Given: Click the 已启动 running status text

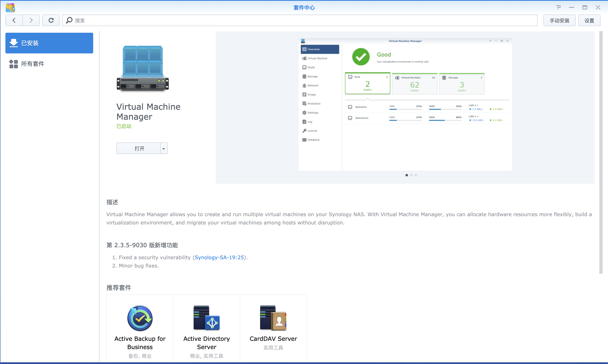Looking at the screenshot, I should coord(124,126).
